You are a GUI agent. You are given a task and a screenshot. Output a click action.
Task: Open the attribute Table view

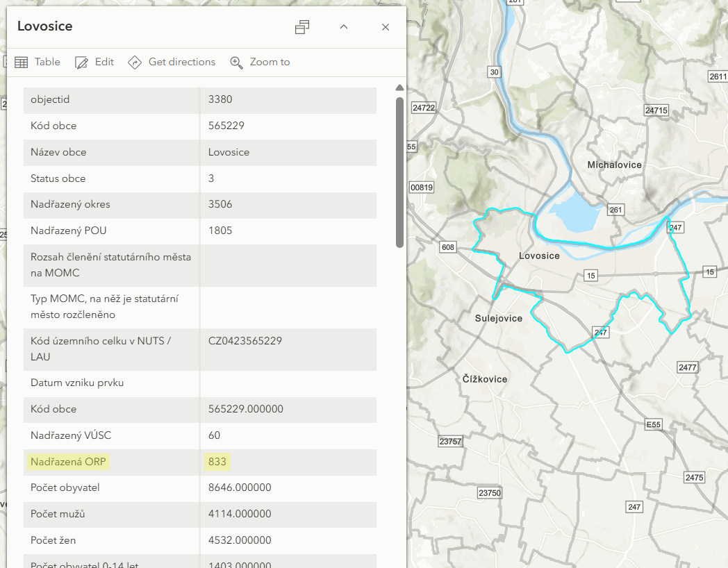pyautogui.click(x=38, y=62)
